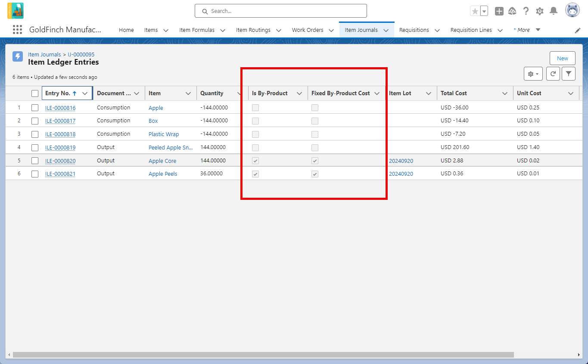The height and width of the screenshot is (364, 588).
Task: Click the pencil edit navigation icon
Action: 578,30
